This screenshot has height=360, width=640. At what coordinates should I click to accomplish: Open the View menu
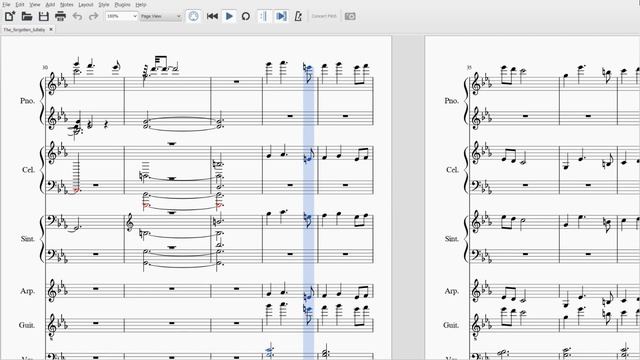click(35, 4)
